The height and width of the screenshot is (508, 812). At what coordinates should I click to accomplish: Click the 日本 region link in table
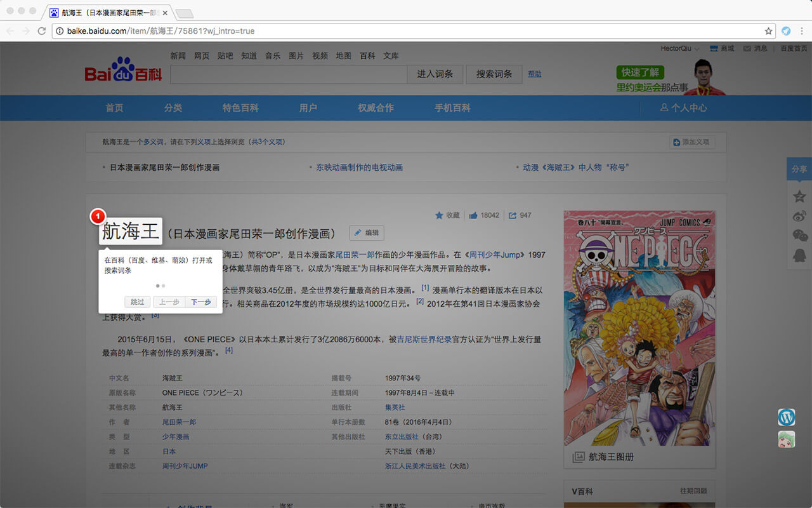(169, 451)
